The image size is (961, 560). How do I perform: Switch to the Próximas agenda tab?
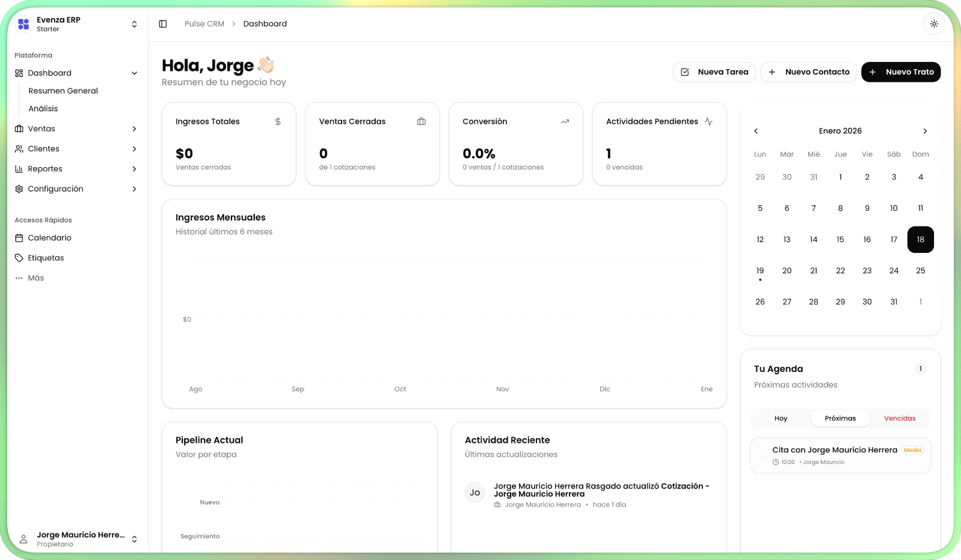840,419
